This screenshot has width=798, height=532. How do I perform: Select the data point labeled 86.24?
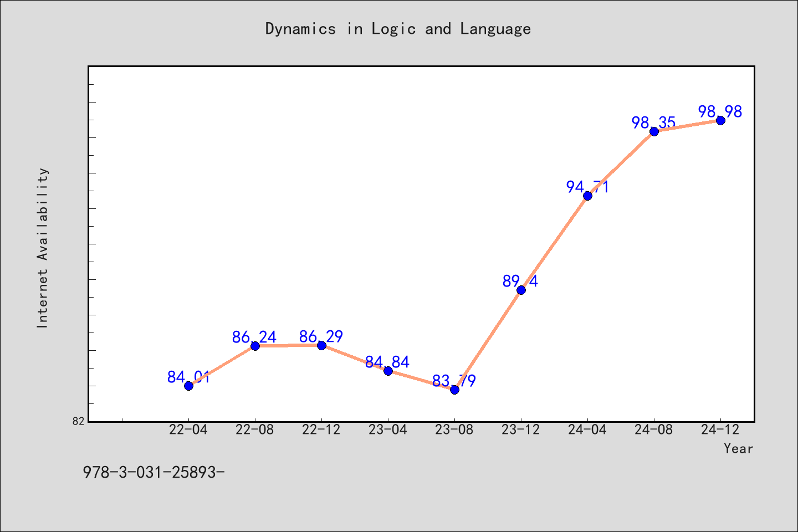click(255, 346)
